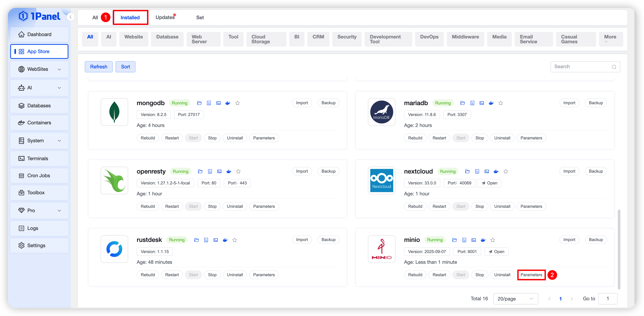Viewport: 644px width, 316px height.
Task: Expand the WebSites sidebar menu
Action: coord(39,69)
